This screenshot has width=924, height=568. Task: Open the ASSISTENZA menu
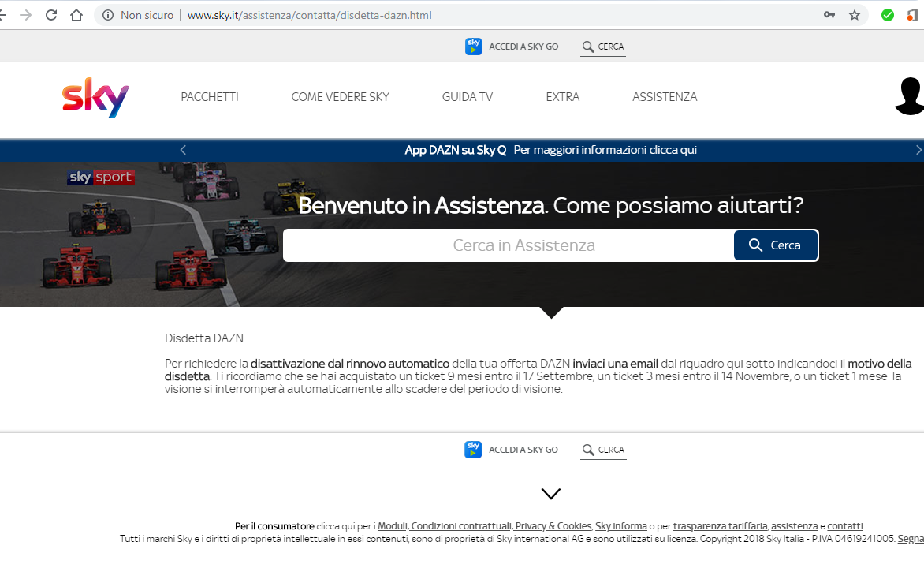click(665, 97)
